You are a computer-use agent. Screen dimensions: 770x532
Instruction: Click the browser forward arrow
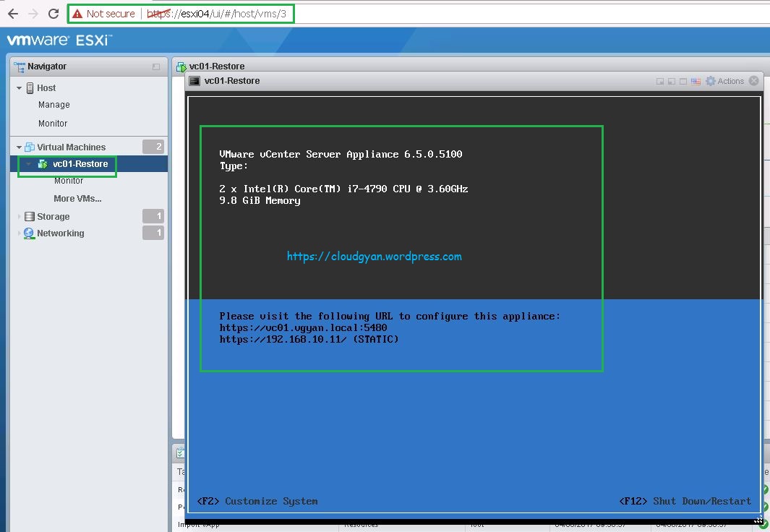[x=33, y=14]
